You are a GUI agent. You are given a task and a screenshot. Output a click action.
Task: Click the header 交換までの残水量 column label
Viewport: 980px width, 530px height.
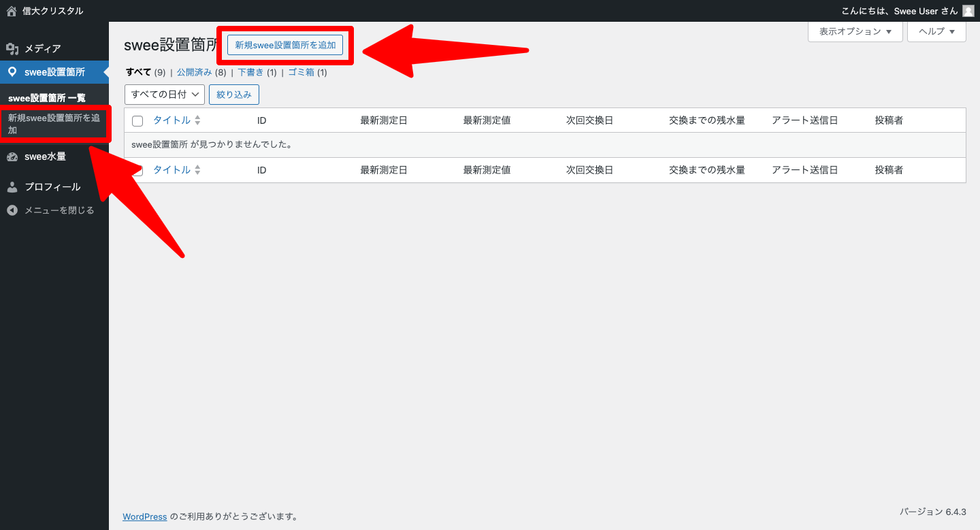click(x=707, y=120)
